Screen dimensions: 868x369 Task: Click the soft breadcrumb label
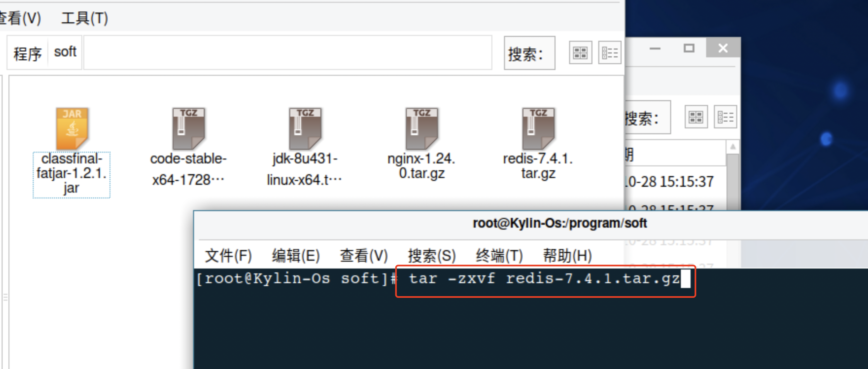[x=65, y=53]
